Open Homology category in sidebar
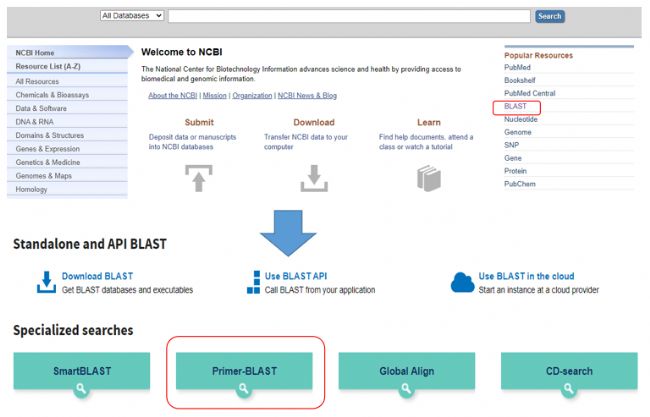The height and width of the screenshot is (417, 650). (x=68, y=189)
